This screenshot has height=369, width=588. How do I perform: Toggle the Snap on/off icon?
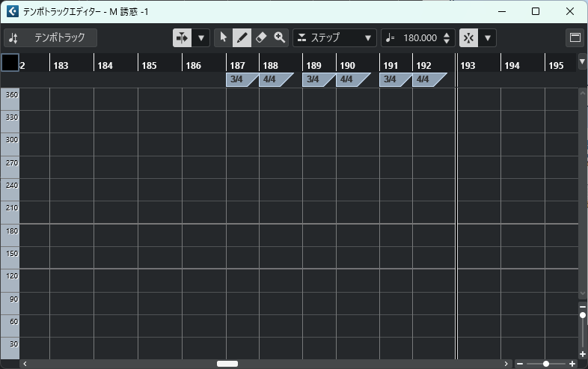tap(469, 38)
